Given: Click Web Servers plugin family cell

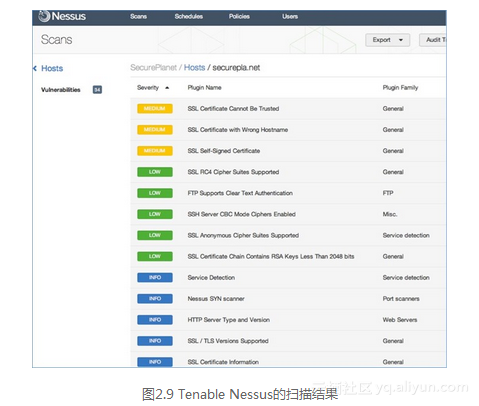Looking at the screenshot, I should [x=400, y=320].
